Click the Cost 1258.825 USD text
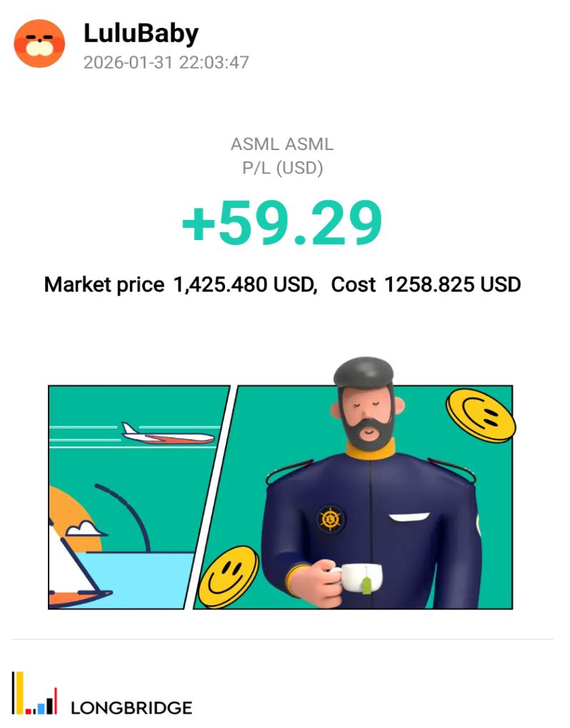Image resolution: width=570 pixels, height=728 pixels. [426, 285]
